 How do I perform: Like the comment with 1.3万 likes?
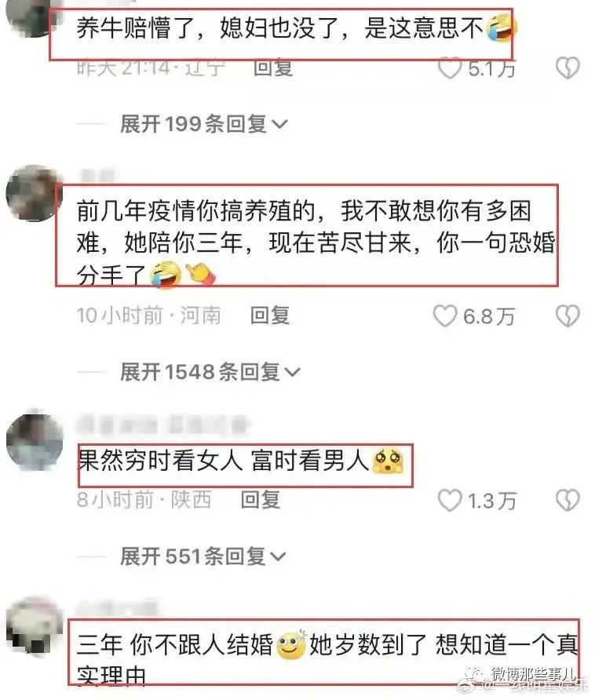click(x=449, y=500)
